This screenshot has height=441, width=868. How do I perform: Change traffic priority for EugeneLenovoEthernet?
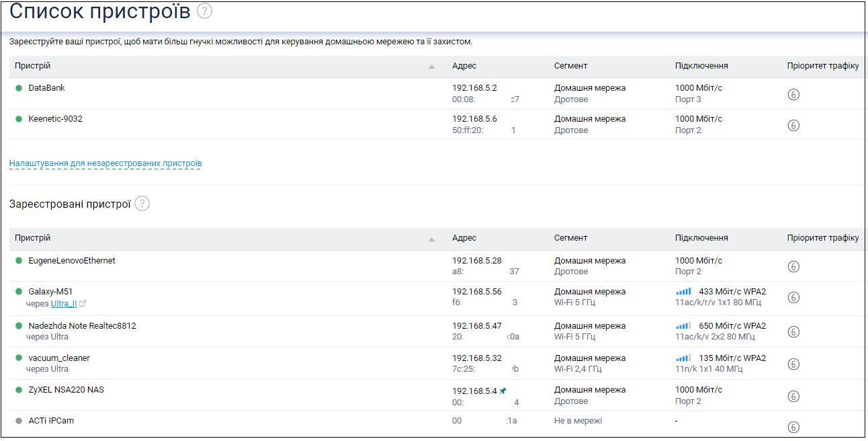pos(793,267)
